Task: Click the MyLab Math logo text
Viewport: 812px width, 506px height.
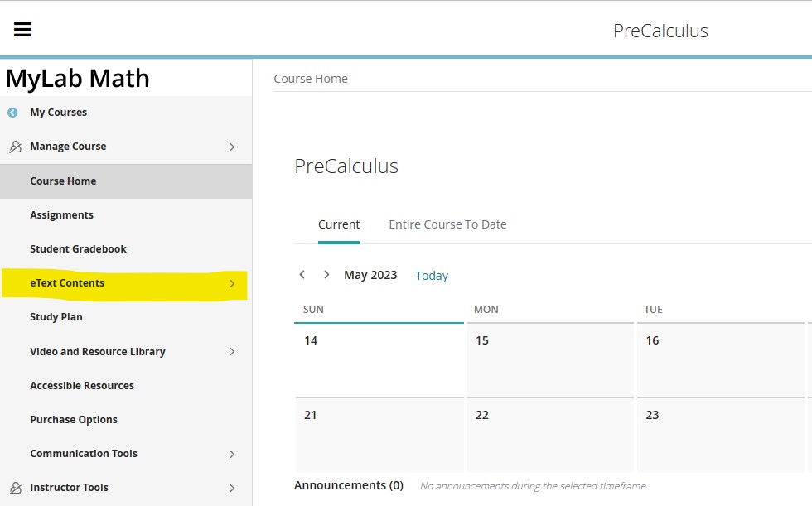Action: tap(78, 79)
